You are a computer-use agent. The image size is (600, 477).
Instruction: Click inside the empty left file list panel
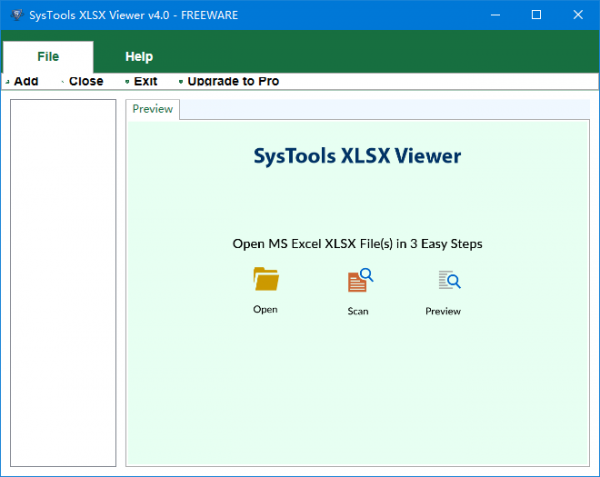point(63,280)
